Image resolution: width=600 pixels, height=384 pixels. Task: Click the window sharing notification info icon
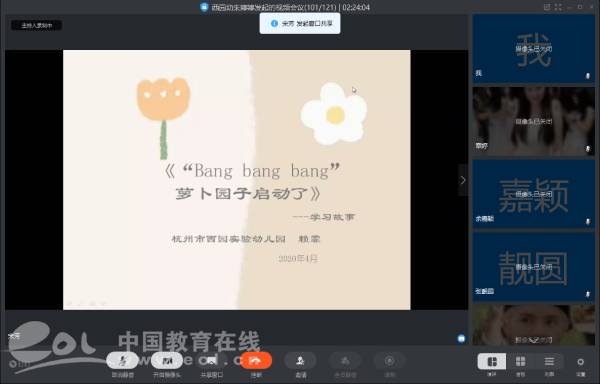[274, 23]
